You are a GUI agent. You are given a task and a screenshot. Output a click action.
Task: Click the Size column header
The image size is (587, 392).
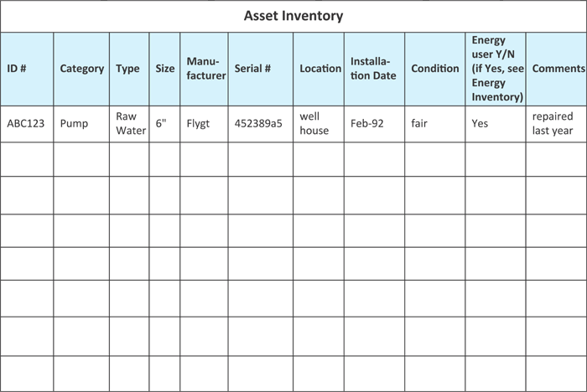tap(164, 69)
